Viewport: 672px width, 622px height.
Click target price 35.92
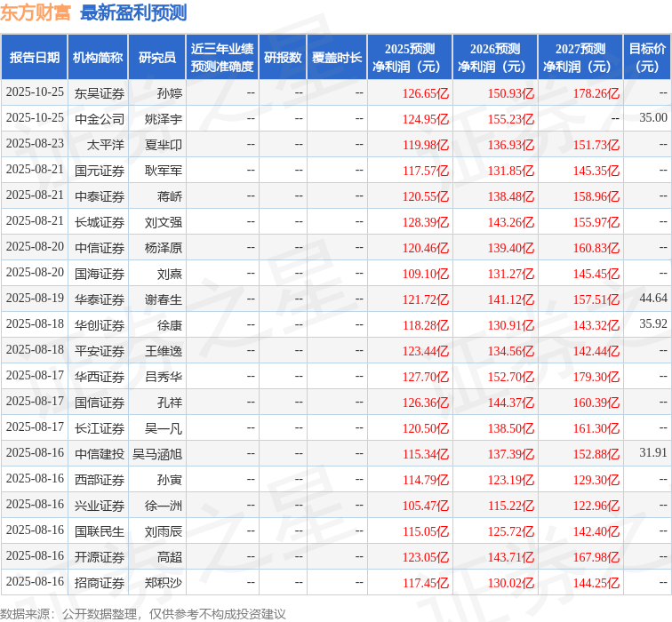tap(653, 323)
